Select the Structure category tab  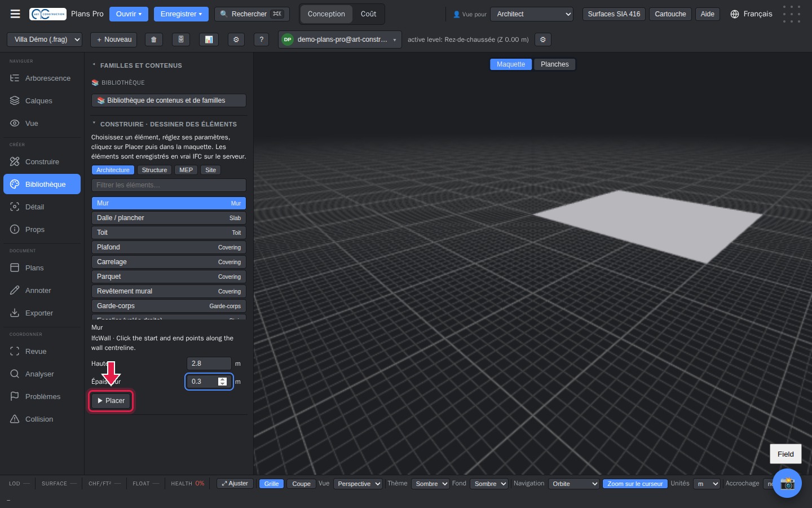coord(155,170)
